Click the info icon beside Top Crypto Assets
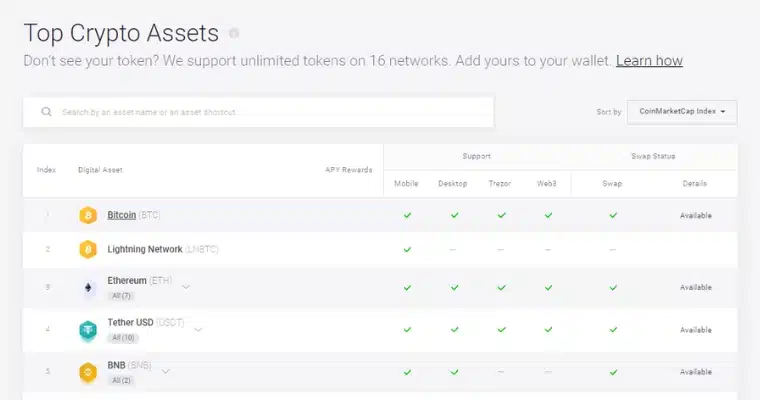 click(234, 33)
